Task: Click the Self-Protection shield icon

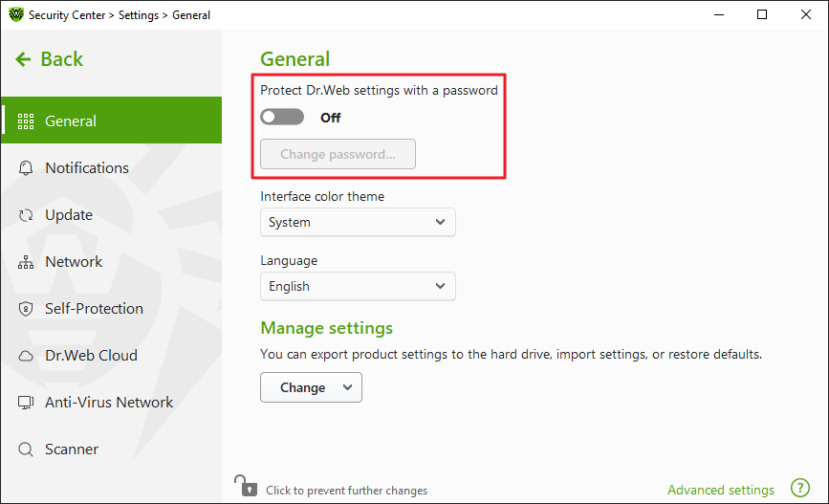Action: (26, 309)
